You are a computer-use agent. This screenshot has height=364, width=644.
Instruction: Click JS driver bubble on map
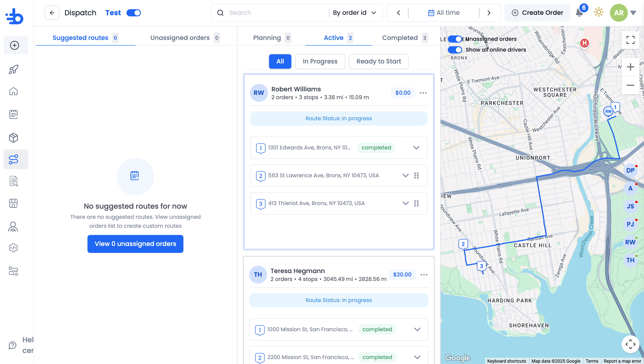coord(630,206)
